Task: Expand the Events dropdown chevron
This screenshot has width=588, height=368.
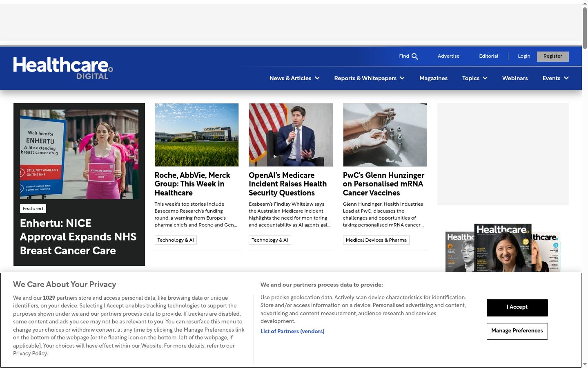Action: tap(566, 78)
